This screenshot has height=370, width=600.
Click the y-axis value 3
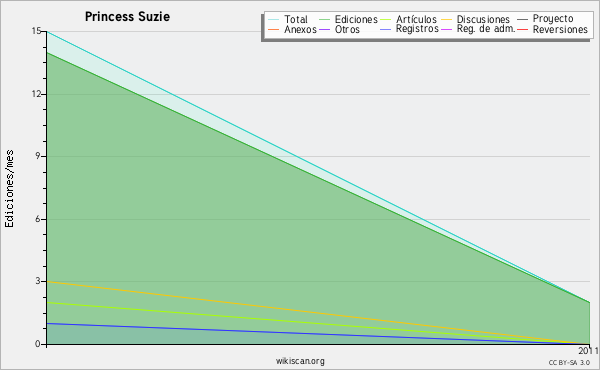[x=38, y=281]
